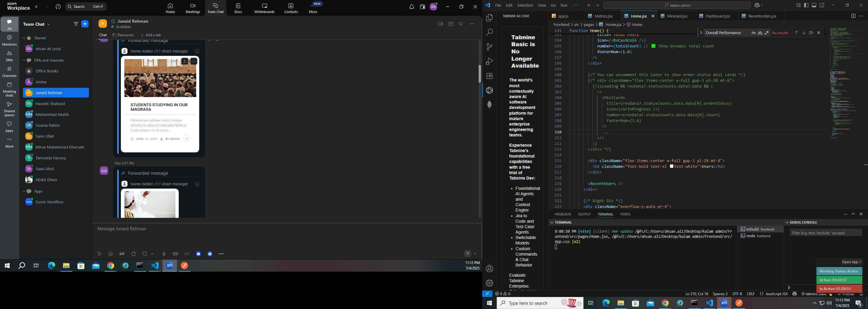Open Copilot dropdown in VS Code title bar
The image size is (868, 309).
pyautogui.click(x=762, y=5)
